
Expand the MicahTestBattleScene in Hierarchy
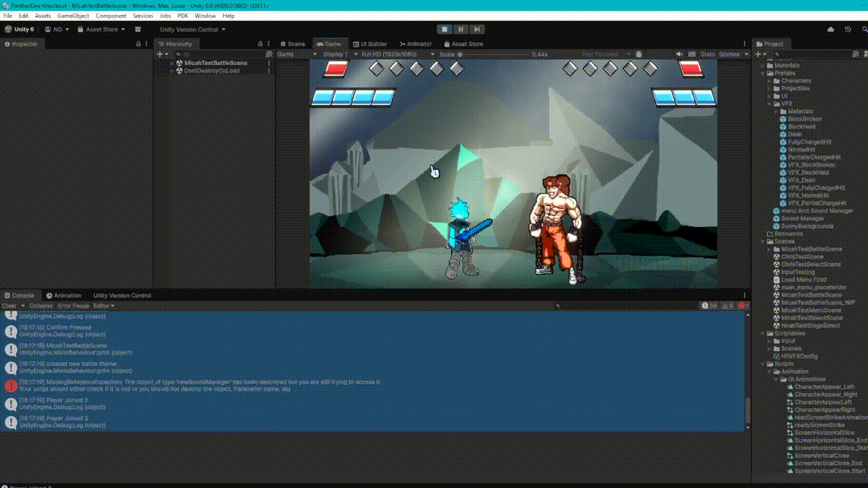(172, 63)
